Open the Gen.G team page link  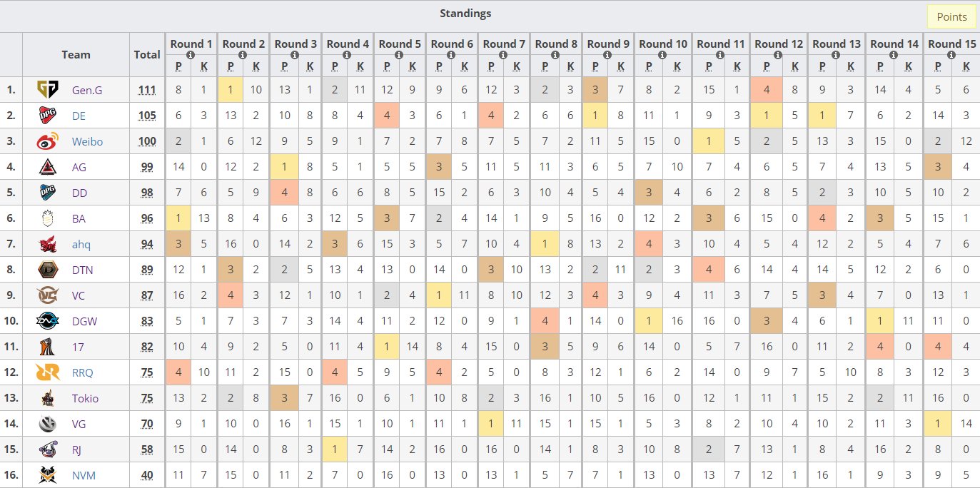pyautogui.click(x=87, y=89)
